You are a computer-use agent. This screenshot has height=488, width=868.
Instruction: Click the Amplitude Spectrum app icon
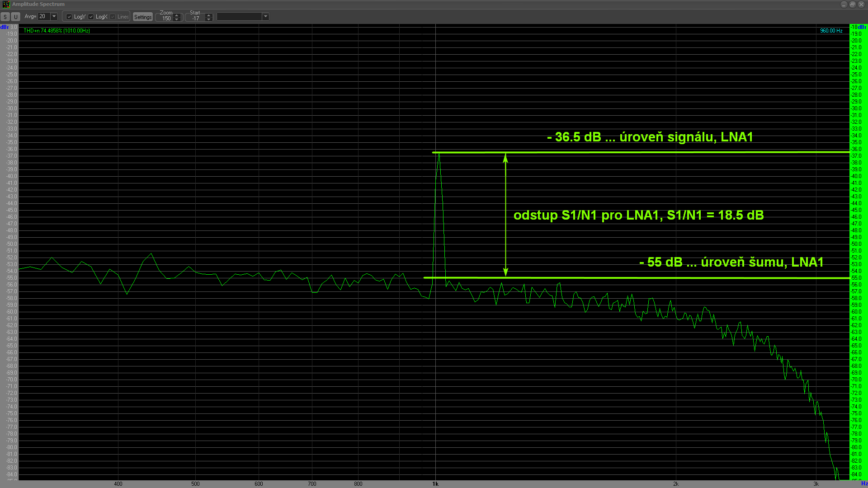(x=6, y=4)
